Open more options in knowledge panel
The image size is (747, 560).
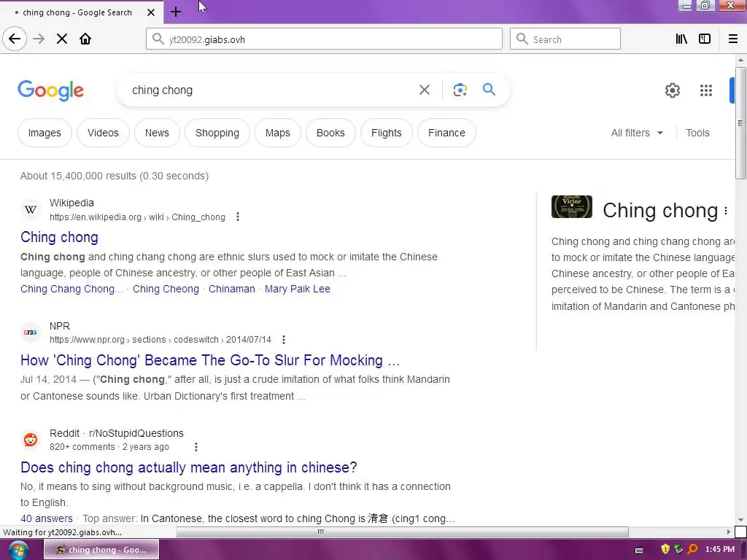[x=726, y=211]
